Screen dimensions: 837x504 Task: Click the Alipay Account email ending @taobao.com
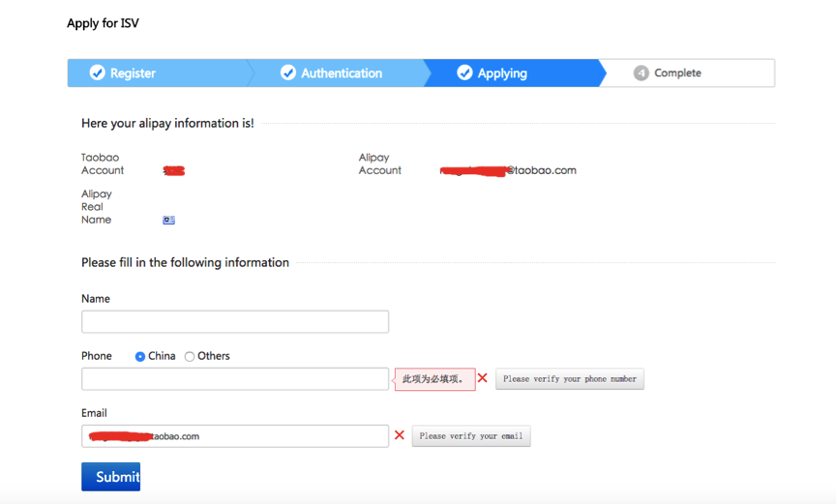[x=508, y=170]
